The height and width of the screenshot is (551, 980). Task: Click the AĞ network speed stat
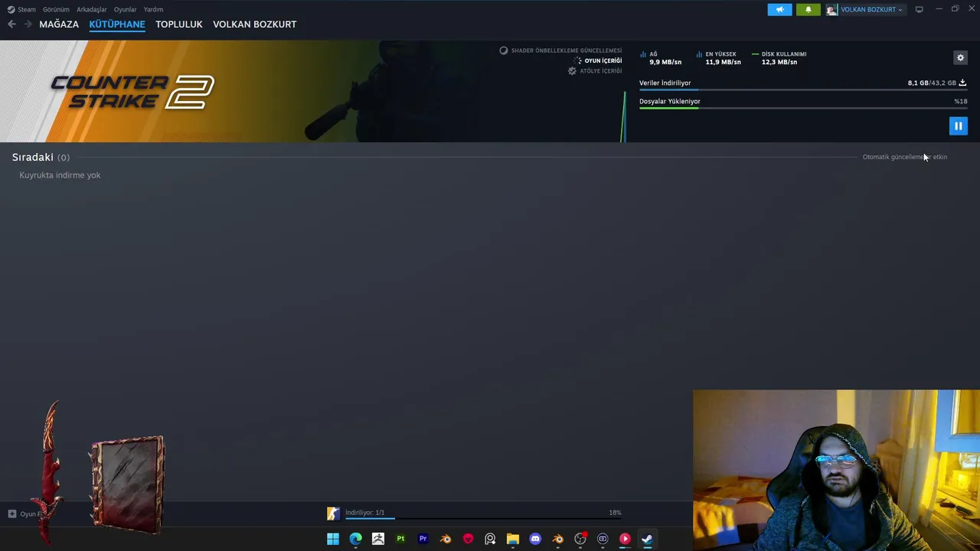click(661, 58)
